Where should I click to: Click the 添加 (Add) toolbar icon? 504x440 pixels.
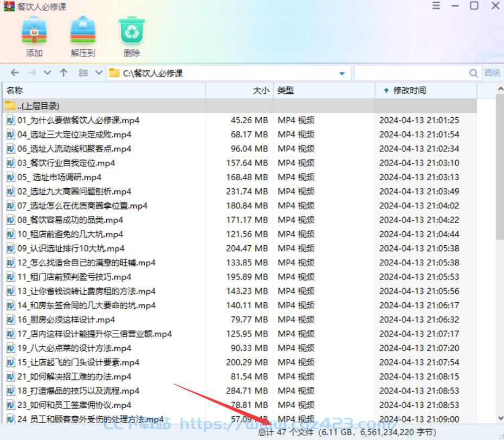click(34, 31)
